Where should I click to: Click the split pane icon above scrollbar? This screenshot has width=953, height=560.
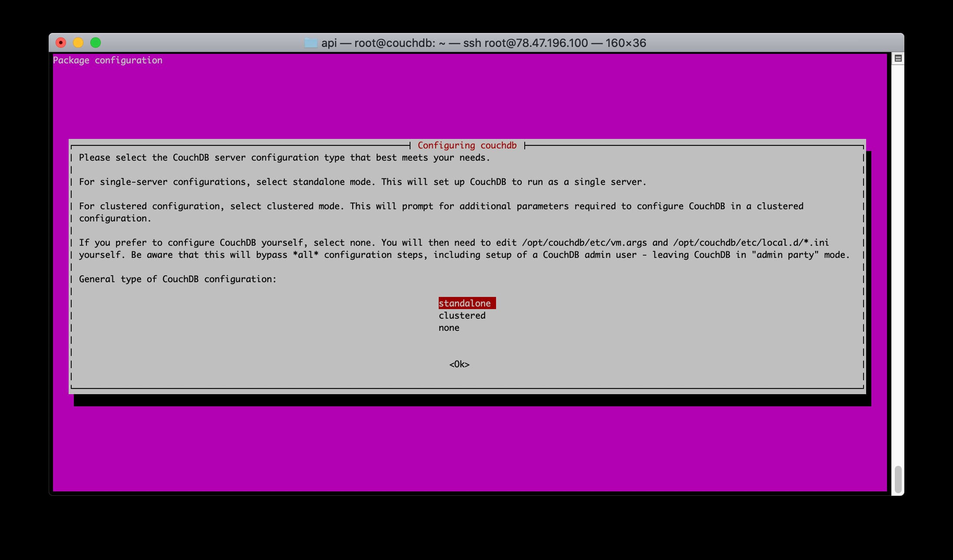click(x=898, y=58)
